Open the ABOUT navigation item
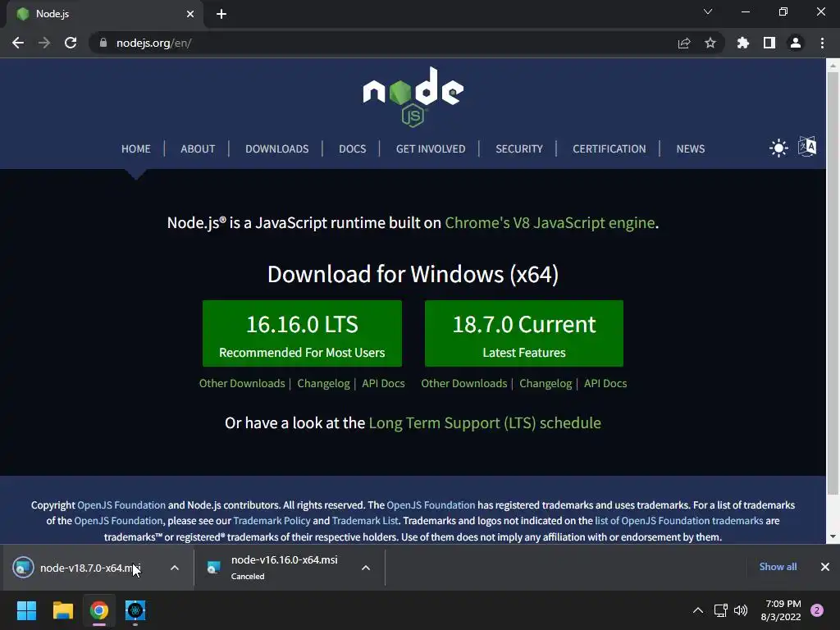Screen dimensions: 840x630 point(198,149)
